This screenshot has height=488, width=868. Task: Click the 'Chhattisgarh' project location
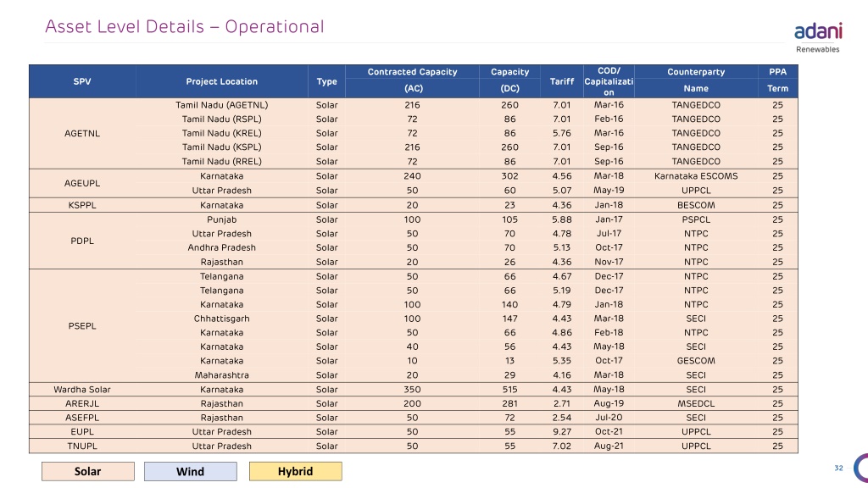tap(221, 319)
